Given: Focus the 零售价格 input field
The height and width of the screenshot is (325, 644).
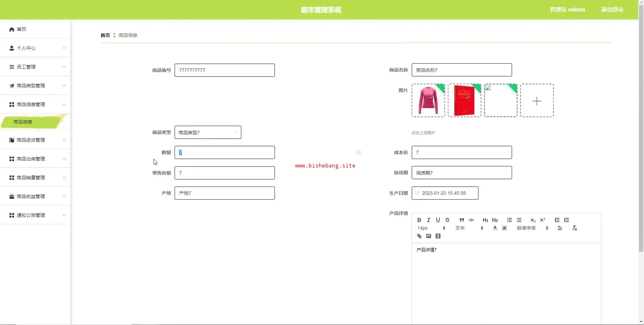Looking at the screenshot, I should tap(224, 173).
